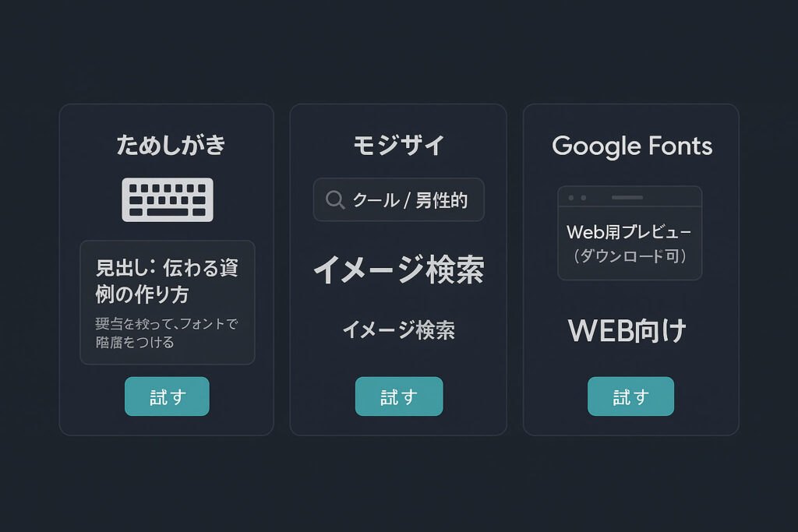Click the keyboard icon in ためしがき card

pos(168,199)
